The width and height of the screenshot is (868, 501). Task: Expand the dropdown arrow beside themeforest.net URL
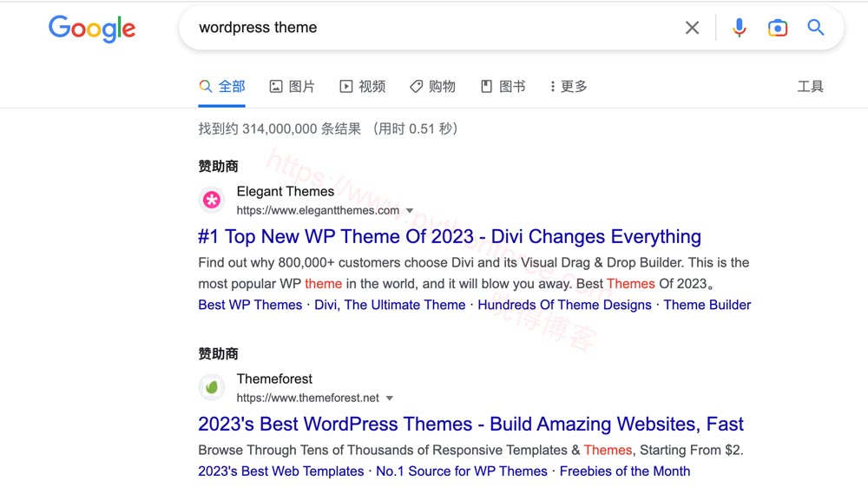tap(390, 399)
